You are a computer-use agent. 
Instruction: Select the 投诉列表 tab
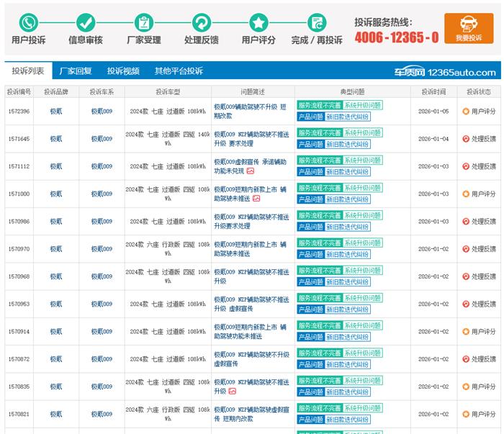coord(28,71)
